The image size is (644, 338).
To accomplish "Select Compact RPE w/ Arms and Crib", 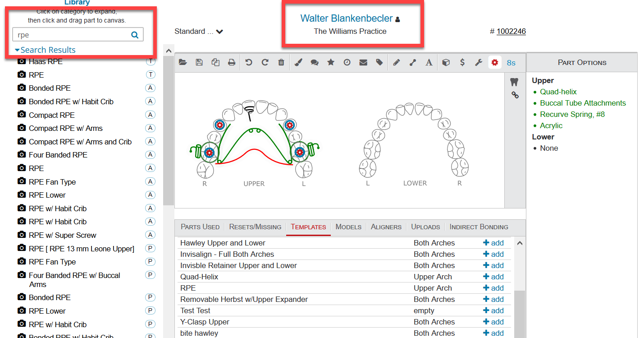I will click(80, 142).
